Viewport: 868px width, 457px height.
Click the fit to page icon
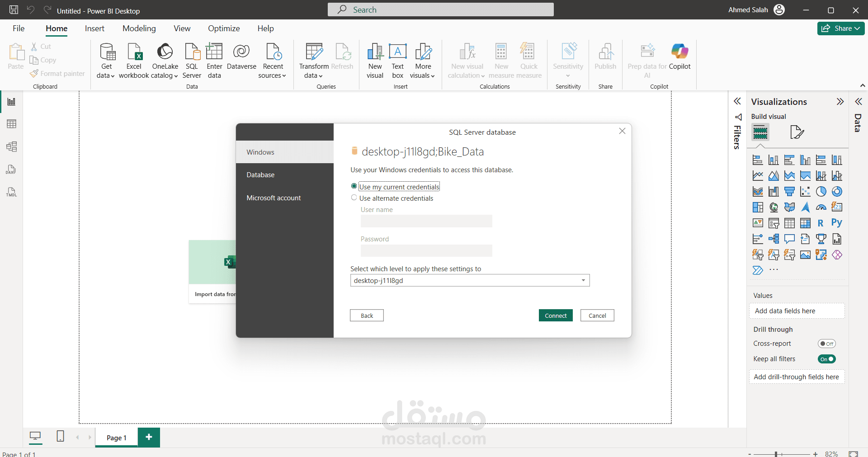[x=853, y=454]
